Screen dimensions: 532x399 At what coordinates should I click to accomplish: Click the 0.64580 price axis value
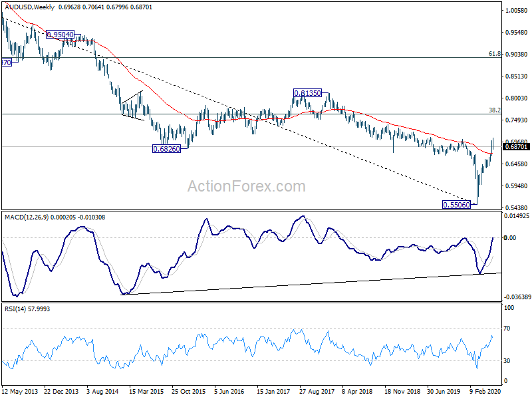coord(517,164)
